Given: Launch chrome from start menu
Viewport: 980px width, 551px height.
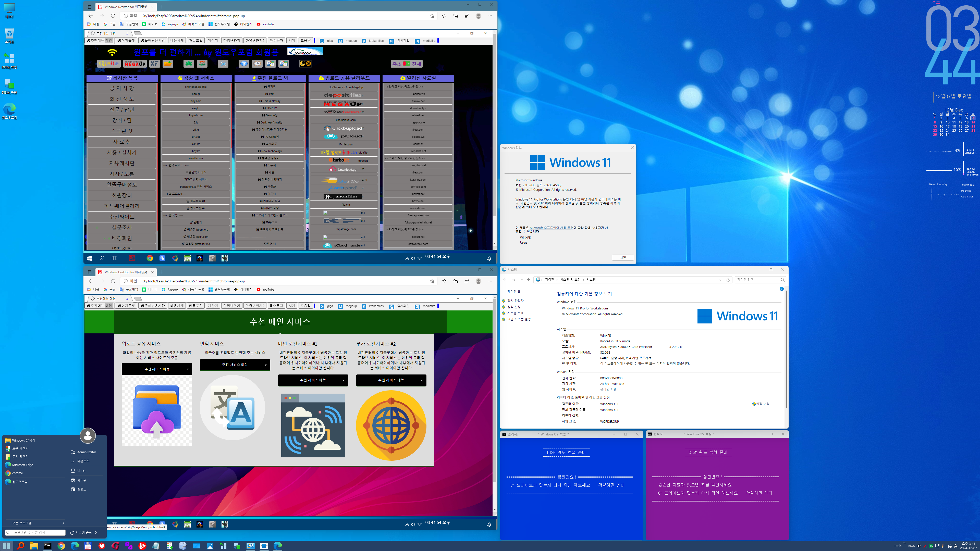Looking at the screenshot, I should (14, 473).
